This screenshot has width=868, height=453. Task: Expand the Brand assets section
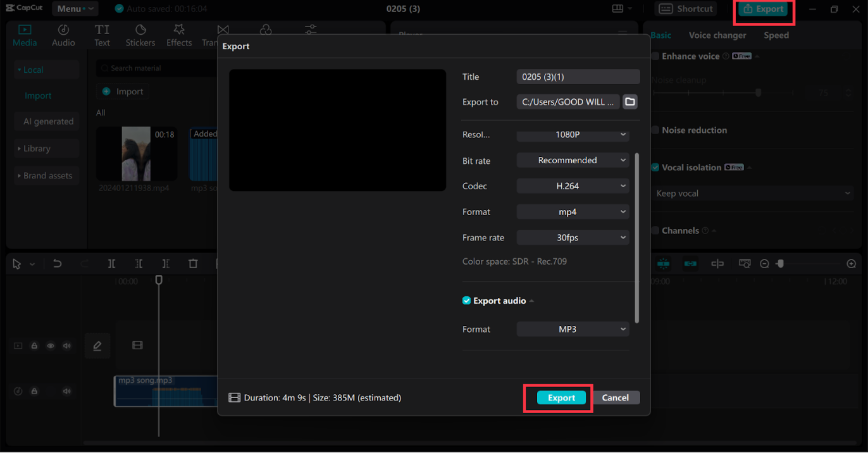tap(47, 176)
